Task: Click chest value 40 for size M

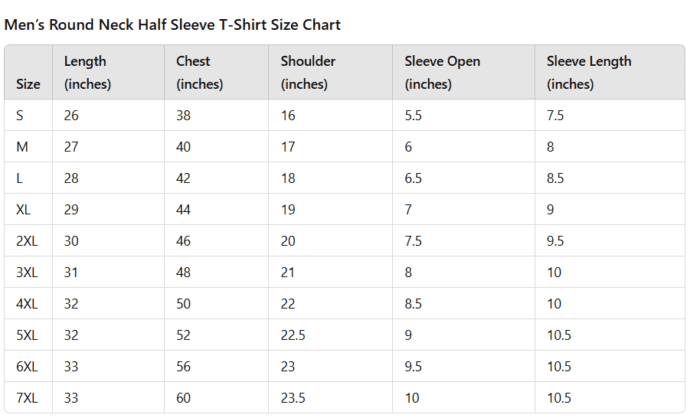Action: (x=183, y=147)
